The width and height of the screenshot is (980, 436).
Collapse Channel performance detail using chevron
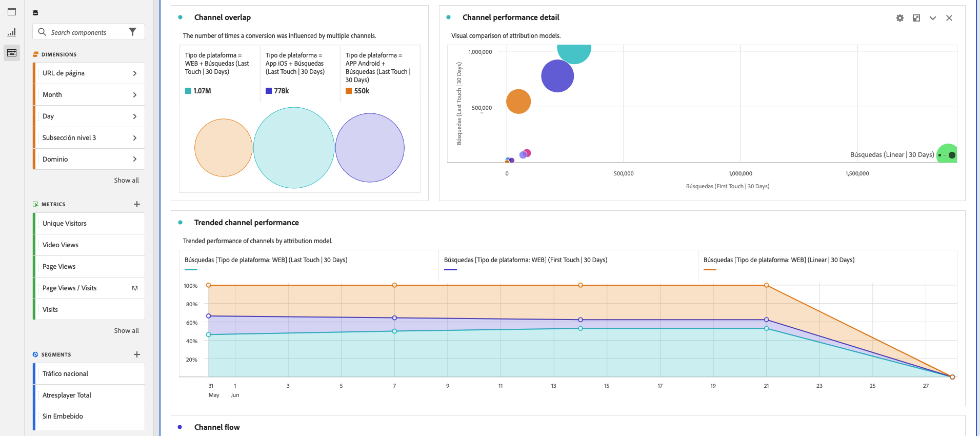pyautogui.click(x=933, y=18)
